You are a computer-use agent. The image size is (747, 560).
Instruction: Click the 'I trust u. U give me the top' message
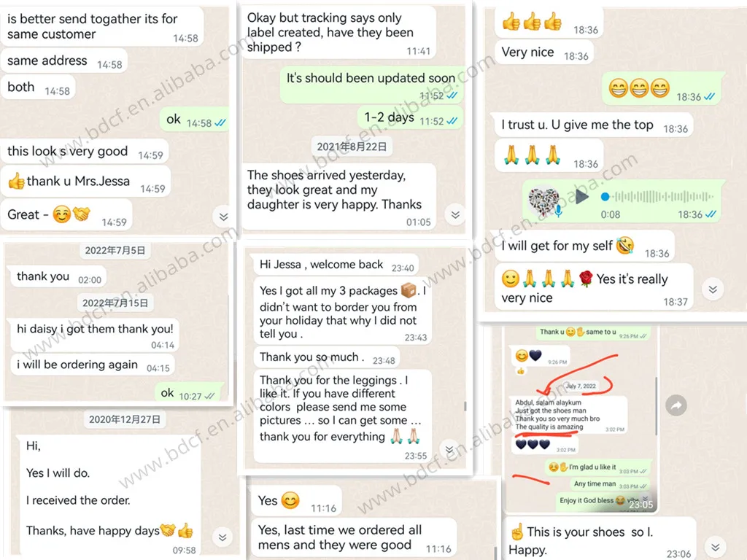594,125
